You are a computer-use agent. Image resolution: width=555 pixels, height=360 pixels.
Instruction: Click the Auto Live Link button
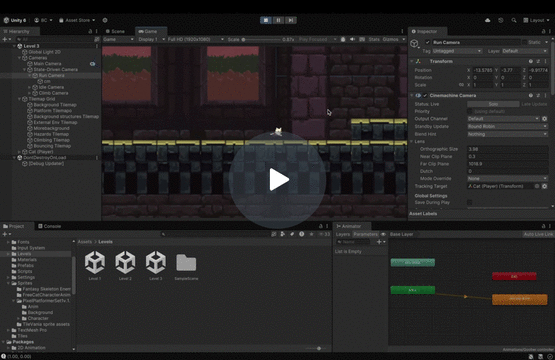coord(538,234)
